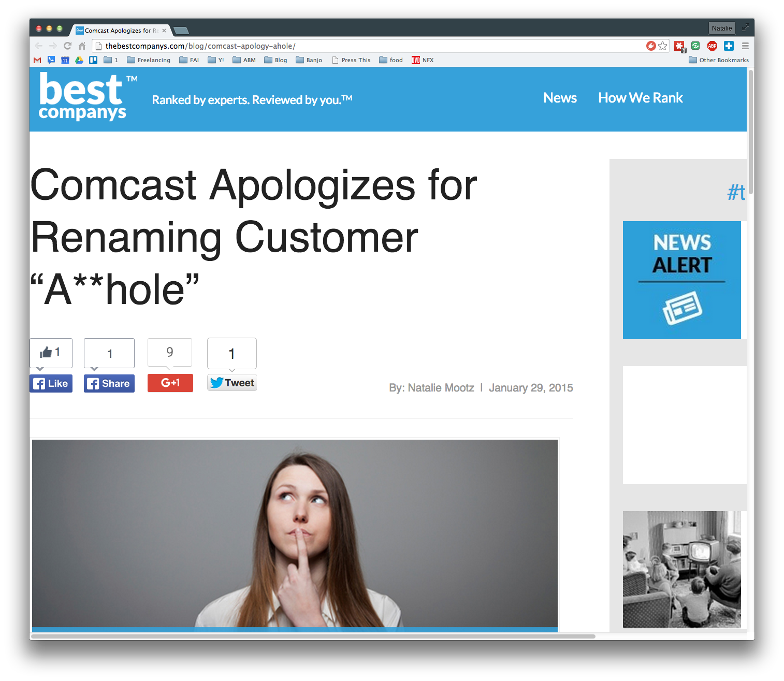Click the browser back arrow
This screenshot has height=681, width=784.
tap(39, 46)
